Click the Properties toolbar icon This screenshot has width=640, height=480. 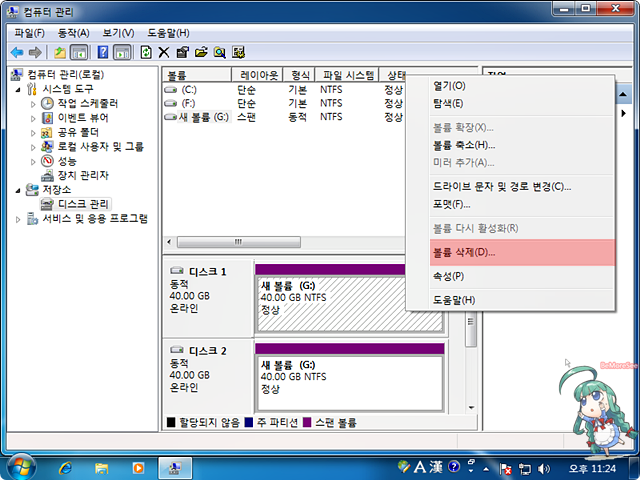click(x=182, y=52)
